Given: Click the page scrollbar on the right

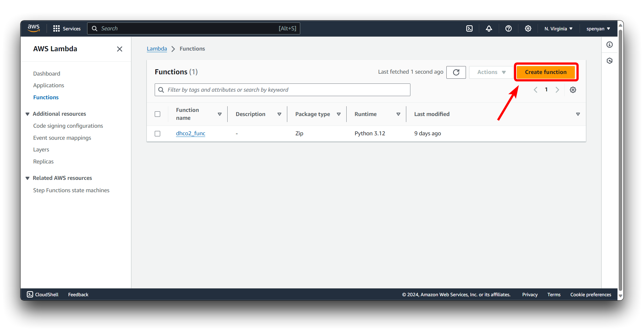Looking at the screenshot, I should (621, 161).
